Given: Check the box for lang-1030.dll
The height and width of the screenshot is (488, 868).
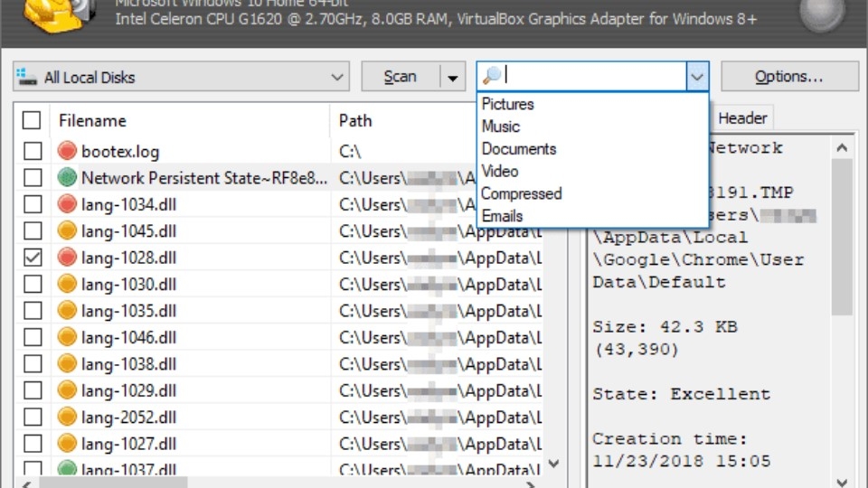Looking at the screenshot, I should (33, 283).
